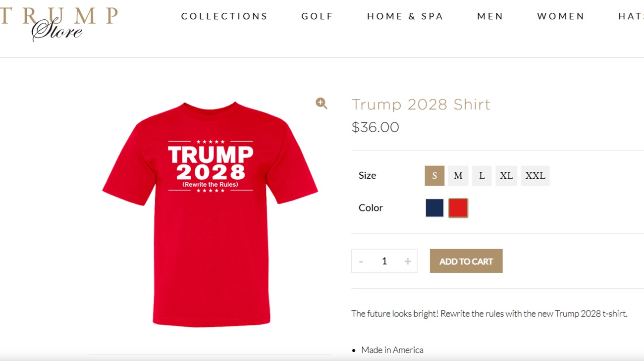Choose the navy blue color swatch
Image resolution: width=644 pixels, height=361 pixels.
[434, 208]
